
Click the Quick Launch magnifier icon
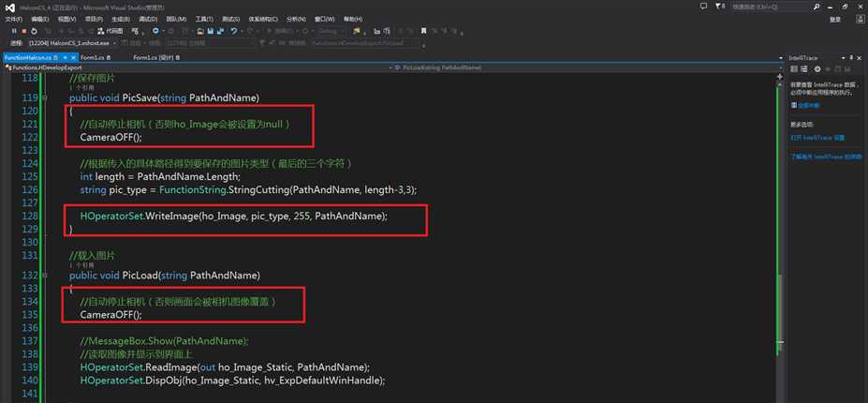pos(817,7)
